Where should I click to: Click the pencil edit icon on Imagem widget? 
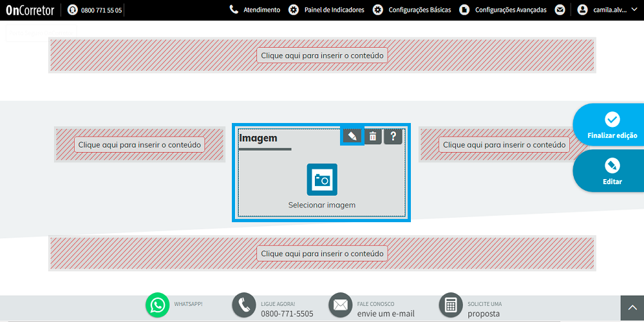tap(352, 137)
